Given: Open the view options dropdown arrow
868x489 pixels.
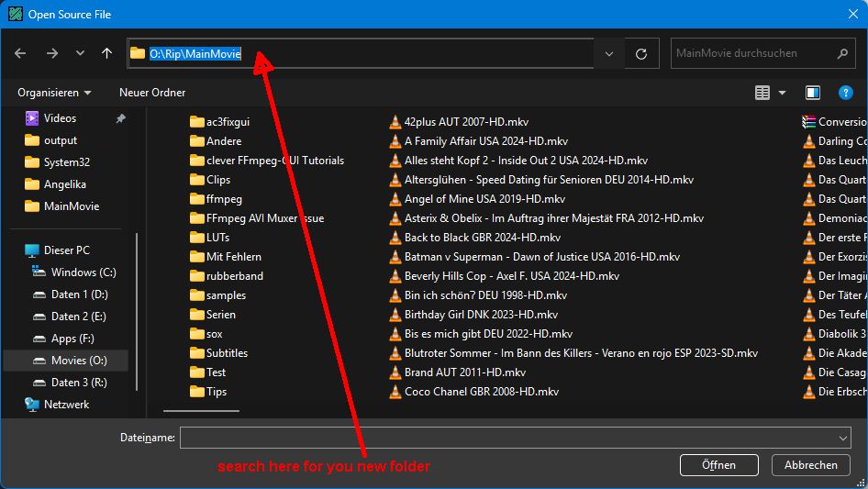Looking at the screenshot, I should tap(782, 93).
